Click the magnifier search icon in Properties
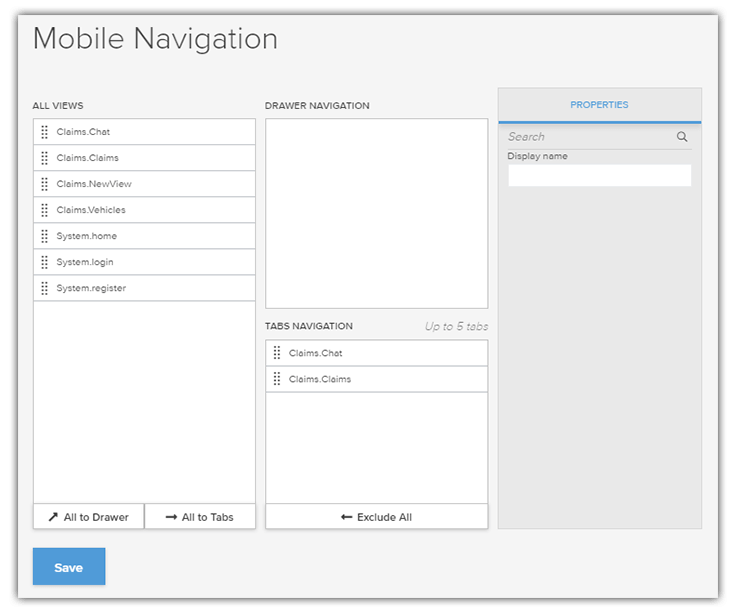This screenshot has height=616, width=737. tap(682, 137)
